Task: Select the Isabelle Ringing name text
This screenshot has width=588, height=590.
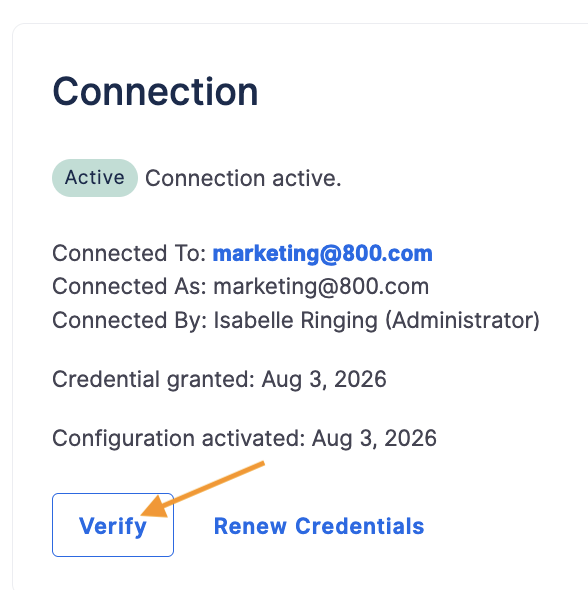Action: pyautogui.click(x=296, y=321)
